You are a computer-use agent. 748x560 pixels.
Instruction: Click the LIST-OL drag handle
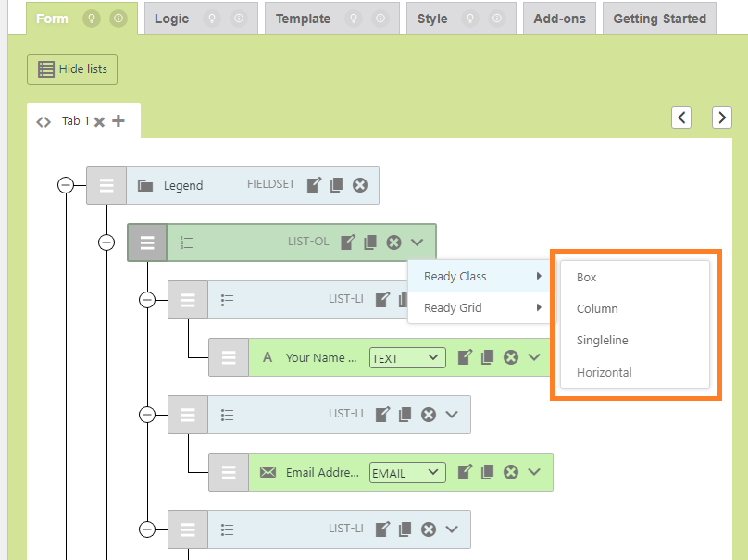147,243
